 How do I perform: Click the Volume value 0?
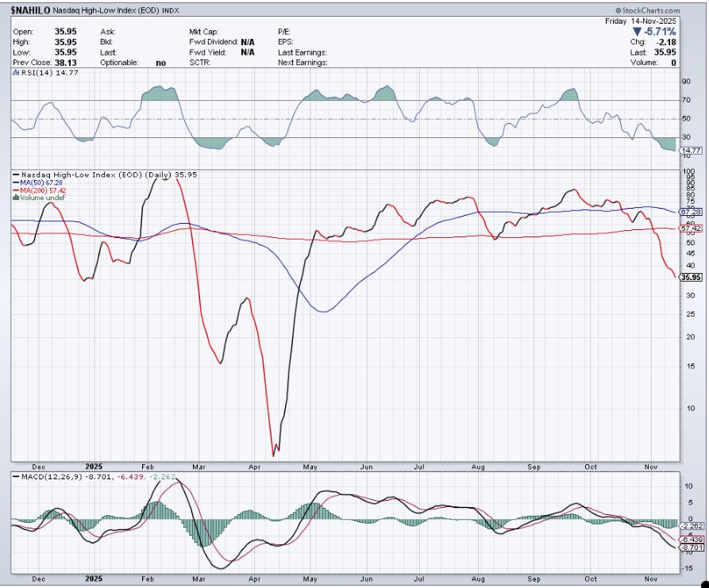tap(673, 63)
